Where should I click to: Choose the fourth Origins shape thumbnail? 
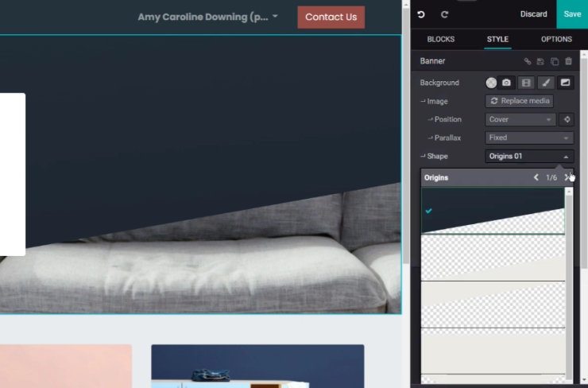tap(493, 351)
